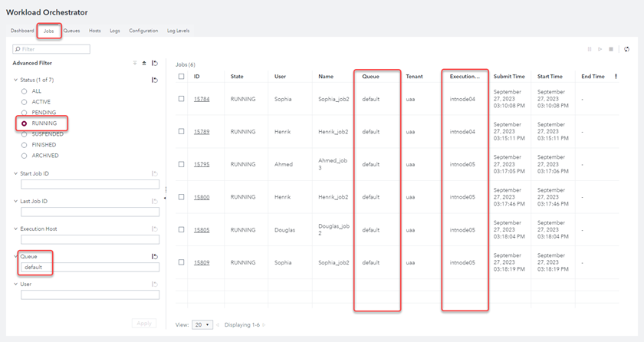Check the select-all jobs header checkbox
Screen dimensions: 644x342
coord(181,77)
